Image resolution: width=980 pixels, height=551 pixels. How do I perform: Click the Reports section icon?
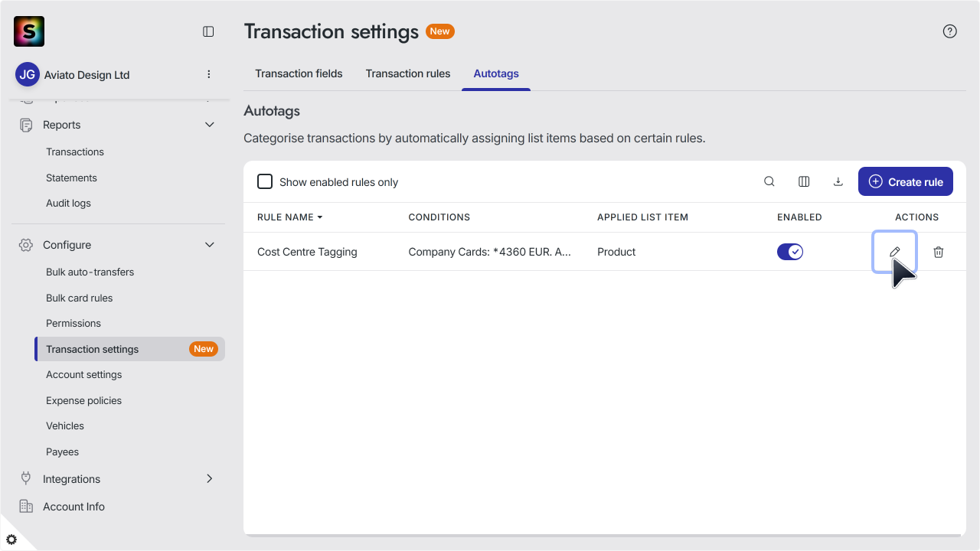pyautogui.click(x=26, y=125)
